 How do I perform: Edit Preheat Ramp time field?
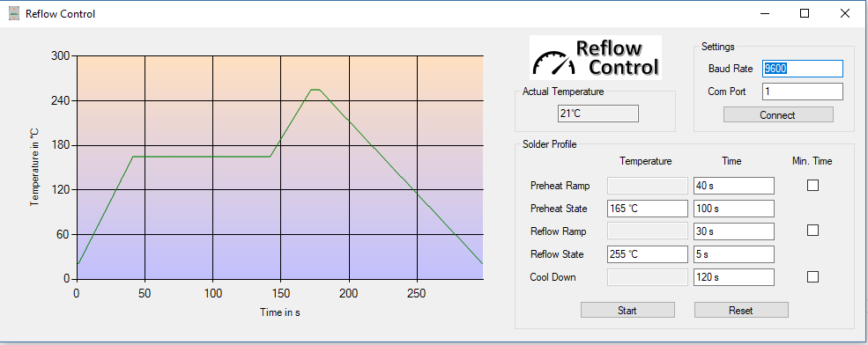tap(733, 186)
